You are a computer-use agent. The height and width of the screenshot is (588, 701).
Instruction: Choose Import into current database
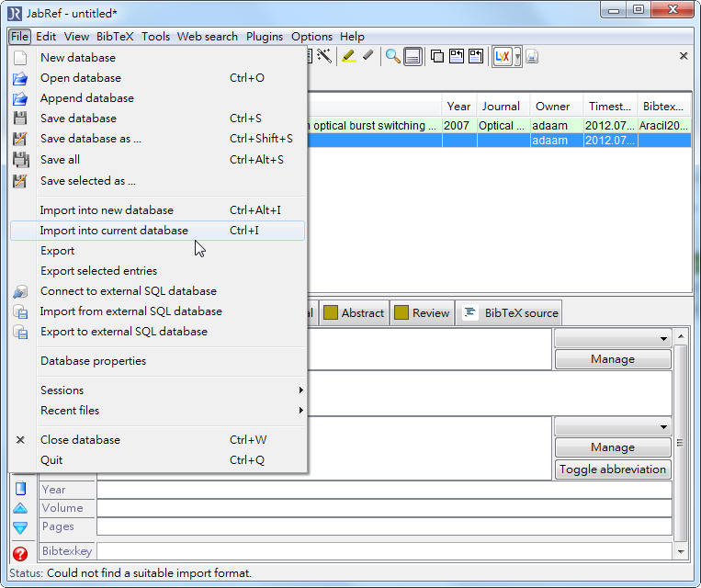157,231
